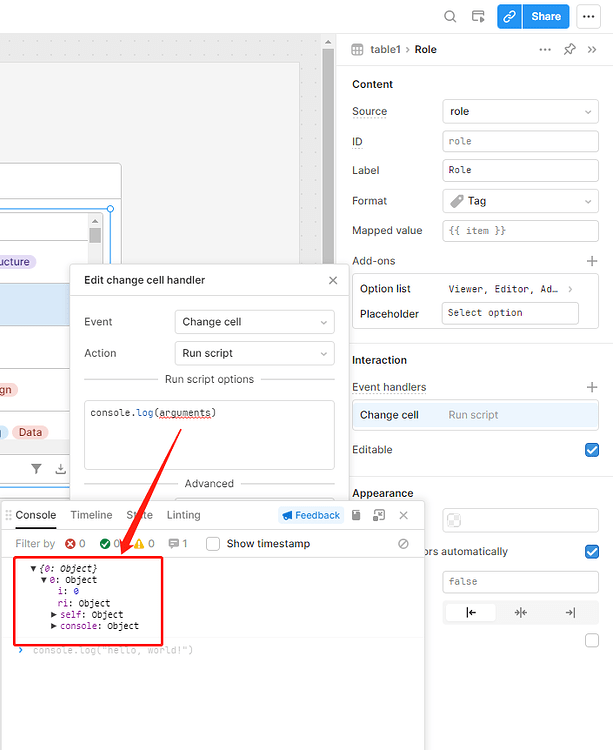The image size is (613, 750).
Task: Click the table's inner scrollbar thumb
Action: 95,235
